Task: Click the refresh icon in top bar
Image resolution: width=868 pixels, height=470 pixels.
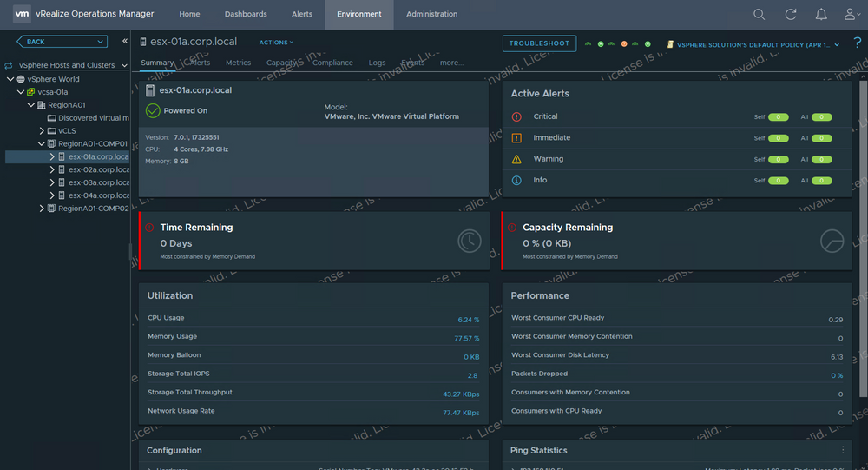Action: 790,15
